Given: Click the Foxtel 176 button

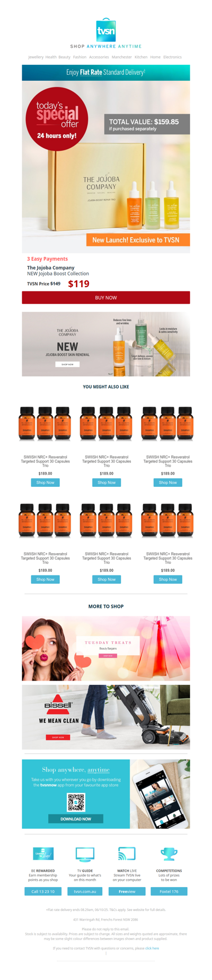Looking at the screenshot, I should (x=169, y=891).
